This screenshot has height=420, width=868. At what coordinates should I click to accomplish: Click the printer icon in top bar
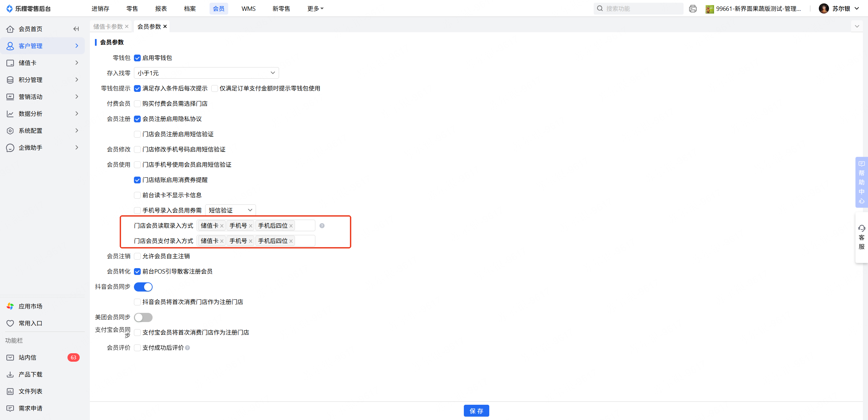click(693, 9)
